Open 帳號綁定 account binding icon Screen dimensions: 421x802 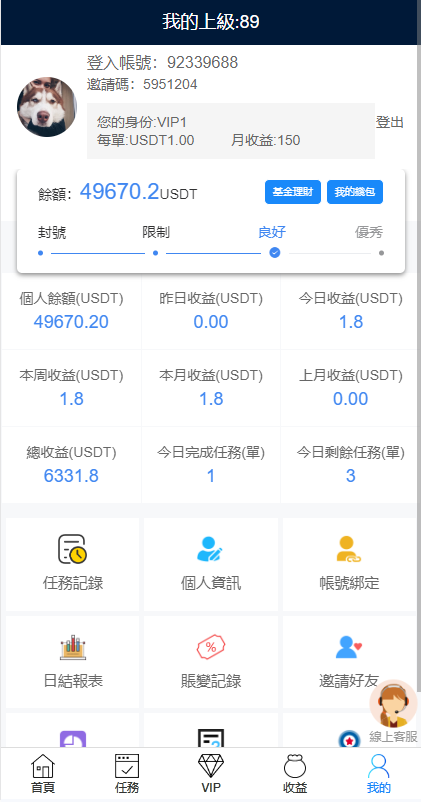click(349, 550)
